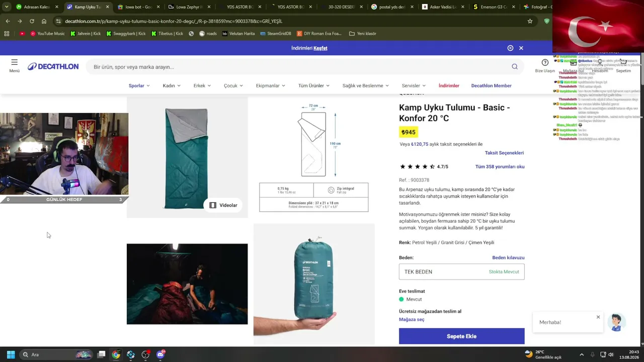Viewport: 644px width, 362px height.
Task: Switch to the Adrasan Kalesi tab
Action: click(x=37, y=7)
